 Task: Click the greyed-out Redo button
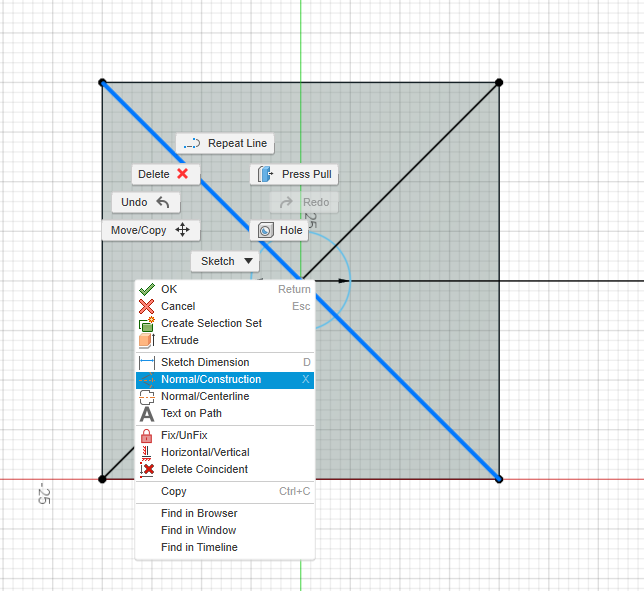[304, 202]
